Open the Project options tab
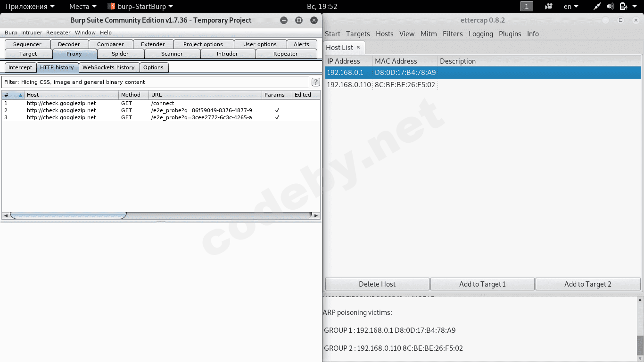This screenshot has height=362, width=644. (203, 44)
